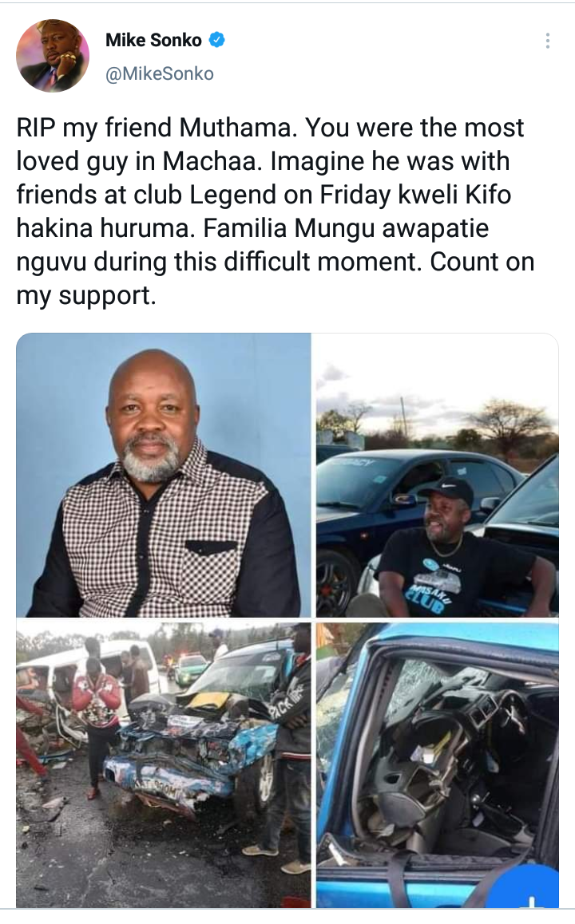This screenshot has height=924, width=575.
Task: Open Mike Sonko's profile avatar
Action: pyautogui.click(x=53, y=56)
